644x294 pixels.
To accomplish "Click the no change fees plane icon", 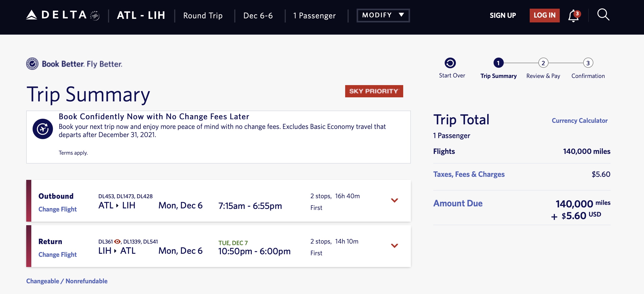I will click(x=43, y=129).
